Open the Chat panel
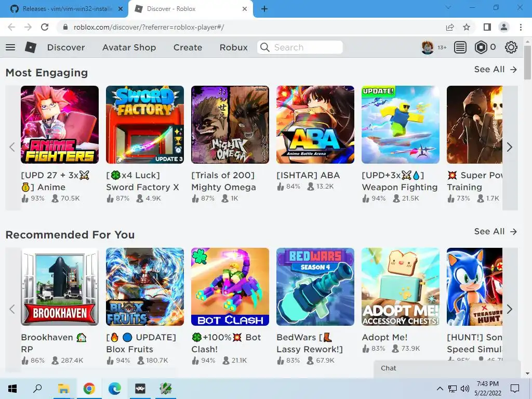The image size is (532, 399). (x=447, y=368)
